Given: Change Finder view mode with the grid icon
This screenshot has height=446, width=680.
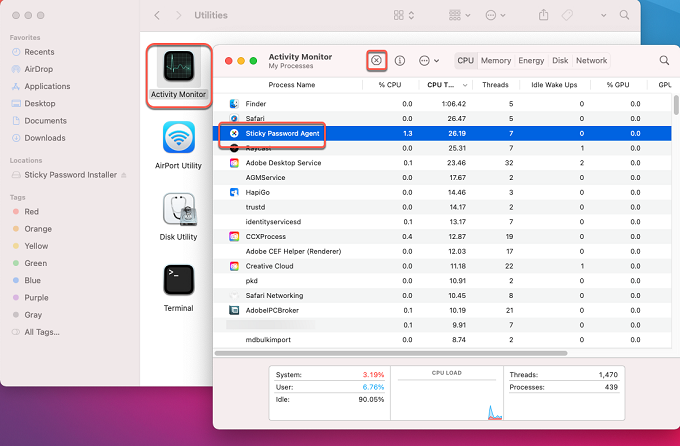Looking at the screenshot, I should click(x=403, y=16).
